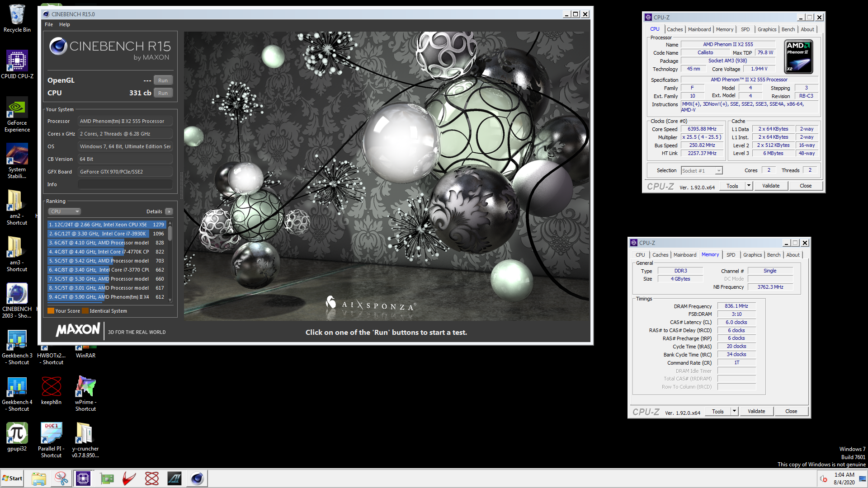
Task: Switch to CPU-Z taskbar icon
Action: click(x=83, y=479)
